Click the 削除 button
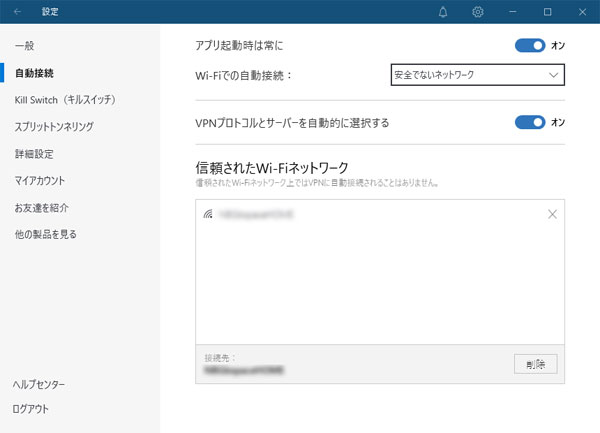This screenshot has height=433, width=600. tap(535, 364)
